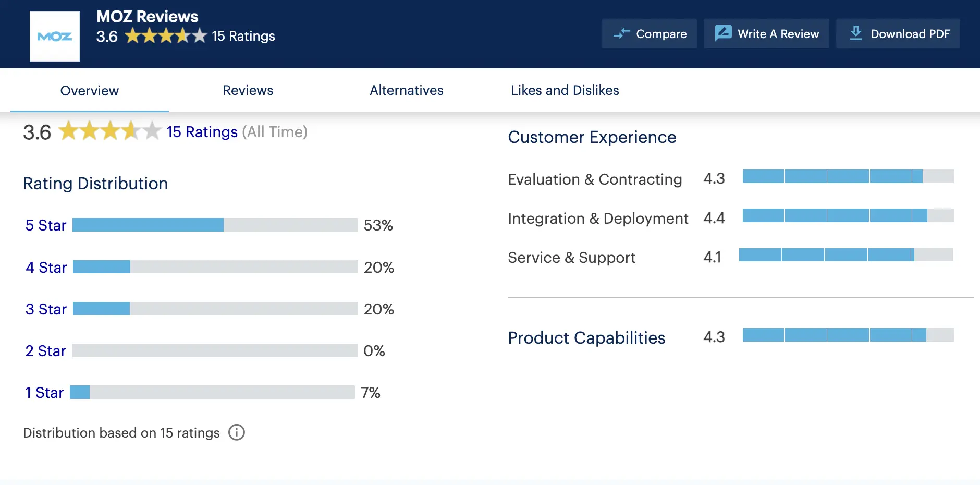Click the info icon beside distribution note
This screenshot has width=980, height=485.
(237, 432)
